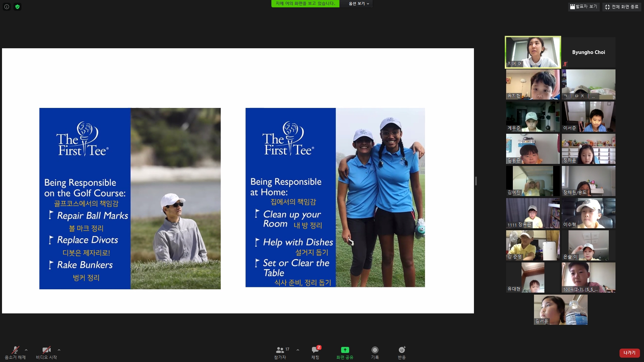Expand participants options arrow
The image size is (644, 362).
pyautogui.click(x=298, y=350)
